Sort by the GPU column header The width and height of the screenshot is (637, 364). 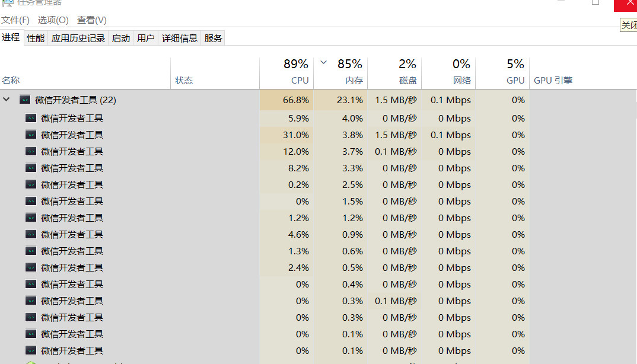point(502,73)
